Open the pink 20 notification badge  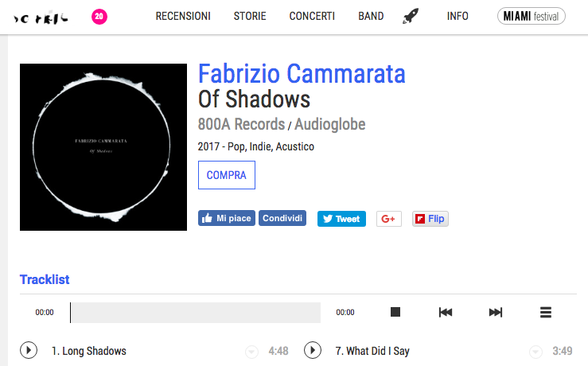pos(99,16)
